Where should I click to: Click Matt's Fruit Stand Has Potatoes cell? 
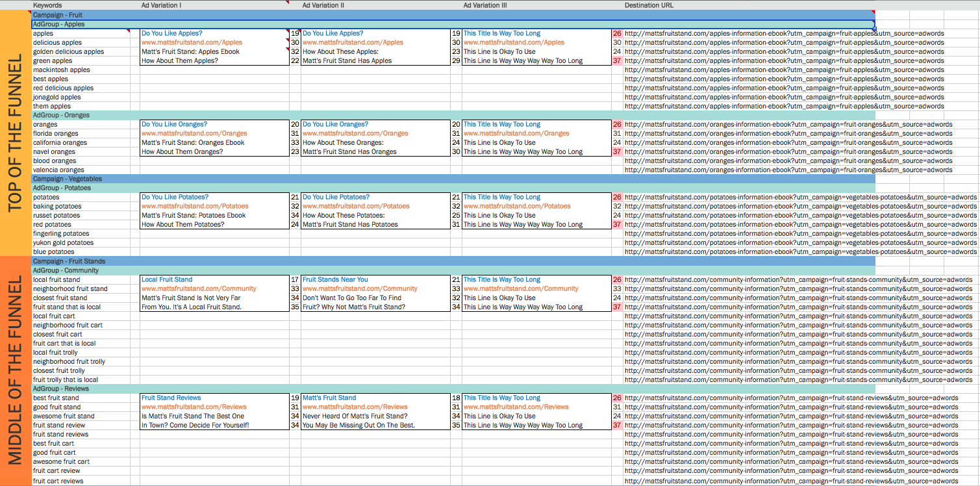(x=375, y=224)
